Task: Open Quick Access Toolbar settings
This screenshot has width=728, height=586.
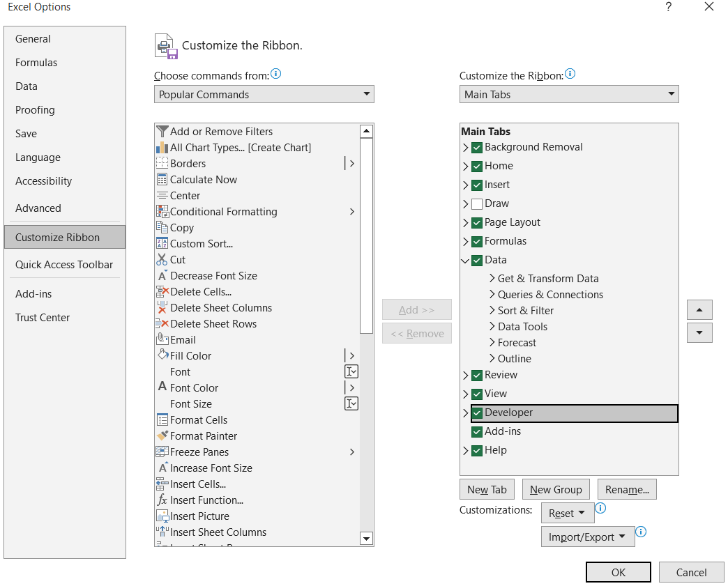Action: [x=64, y=265]
